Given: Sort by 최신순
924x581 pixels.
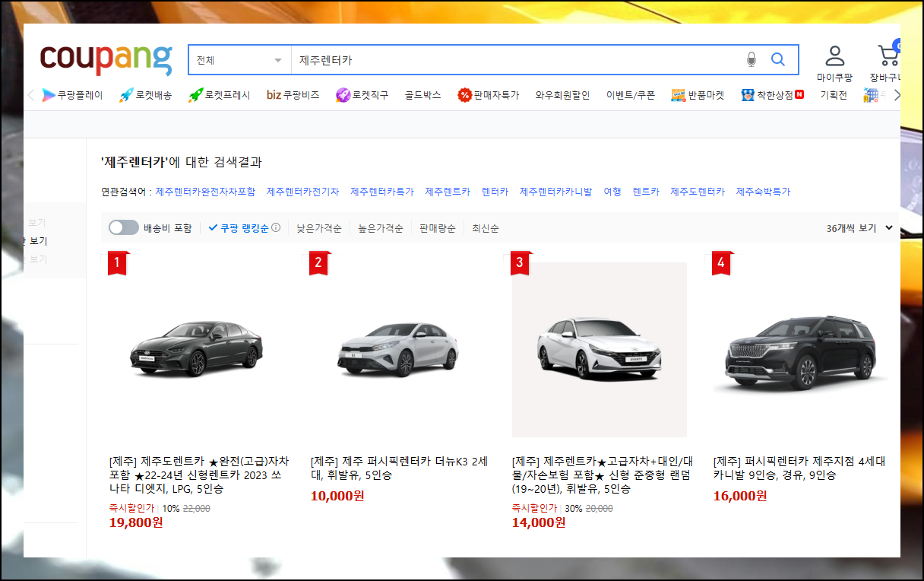Looking at the screenshot, I should [x=486, y=228].
